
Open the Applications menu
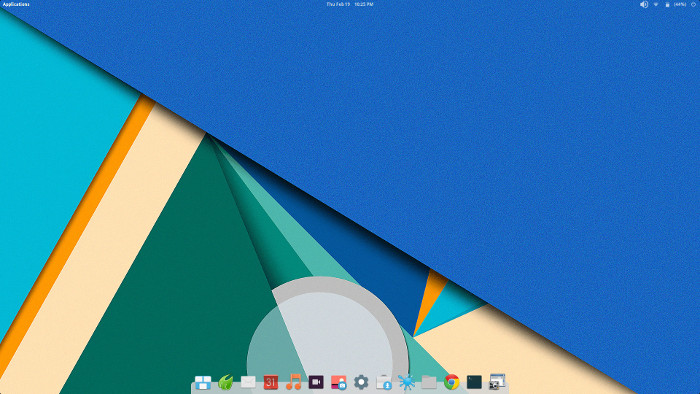click(x=16, y=4)
